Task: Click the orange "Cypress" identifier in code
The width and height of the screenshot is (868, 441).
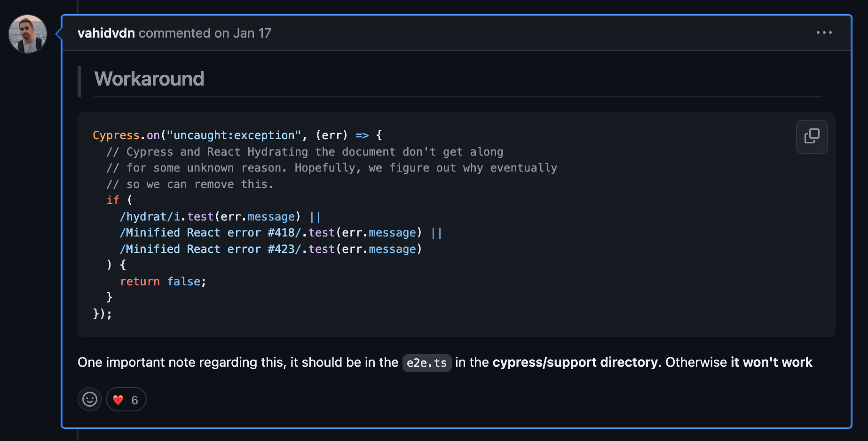Action: (116, 135)
